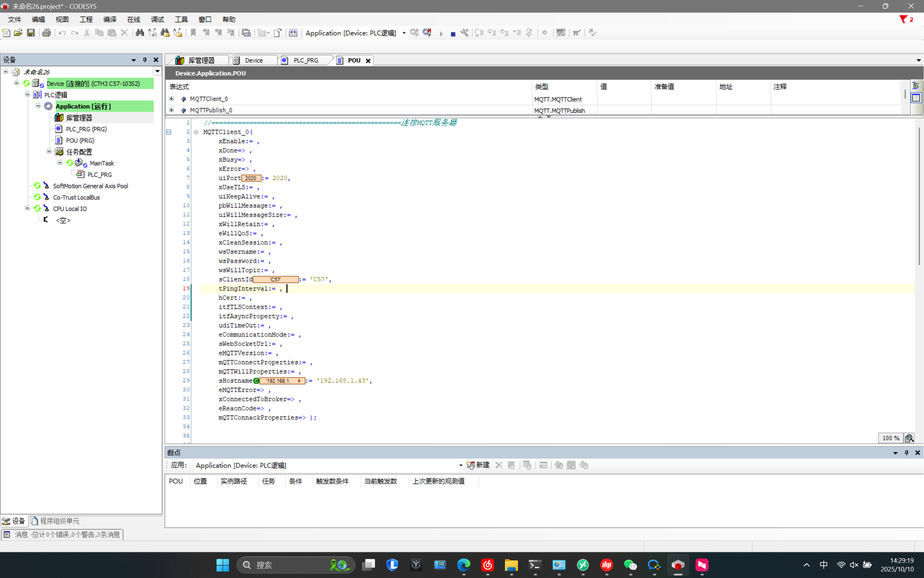The image size is (924, 578).
Task: Select MainTask in the device tree
Action: (x=101, y=163)
